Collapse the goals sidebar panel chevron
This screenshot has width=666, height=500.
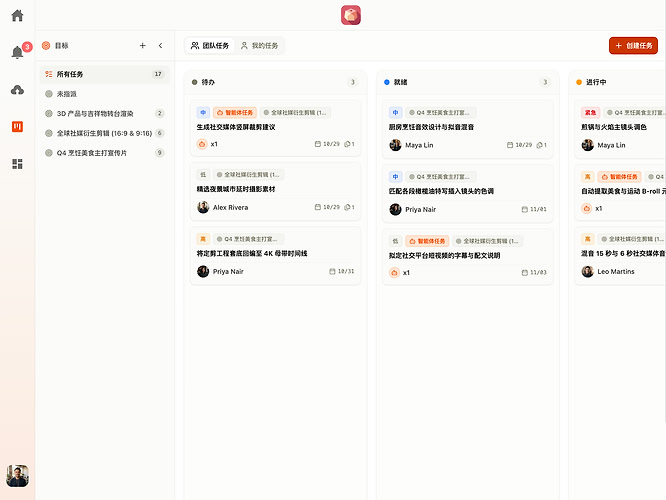click(x=161, y=45)
